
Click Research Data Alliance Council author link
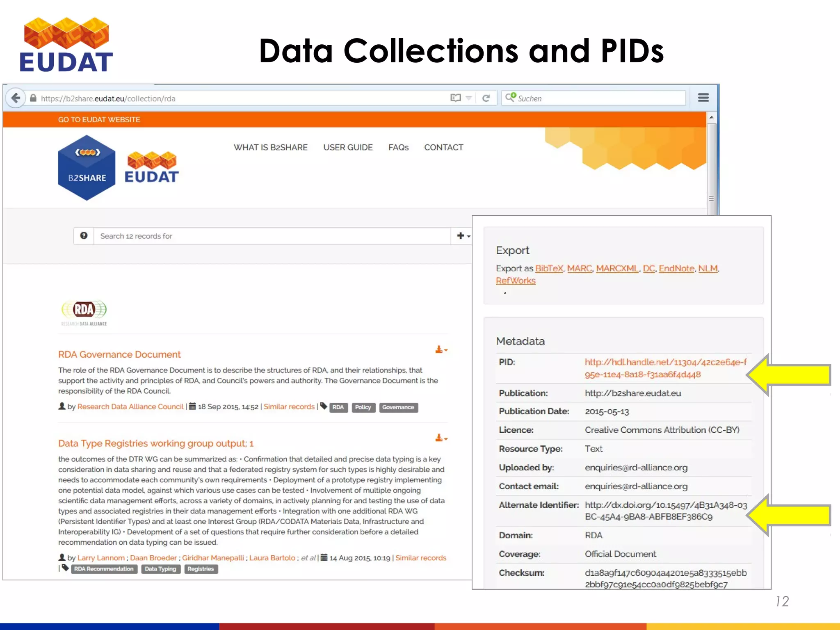point(130,406)
